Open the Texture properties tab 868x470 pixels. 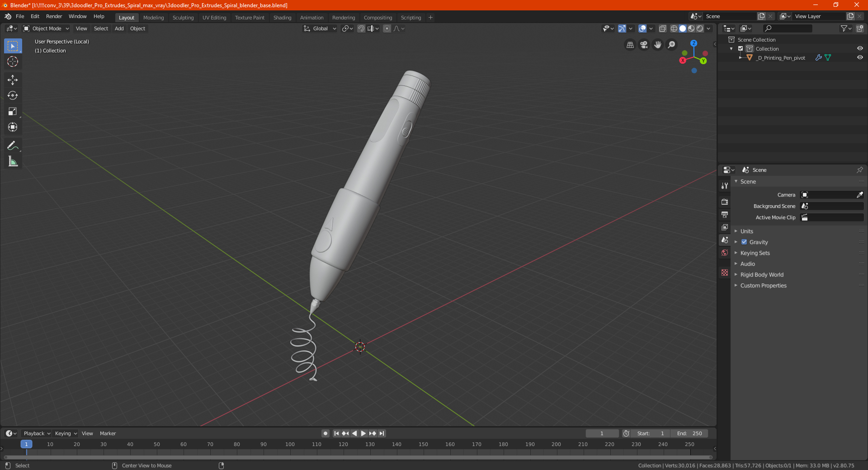pyautogui.click(x=725, y=273)
